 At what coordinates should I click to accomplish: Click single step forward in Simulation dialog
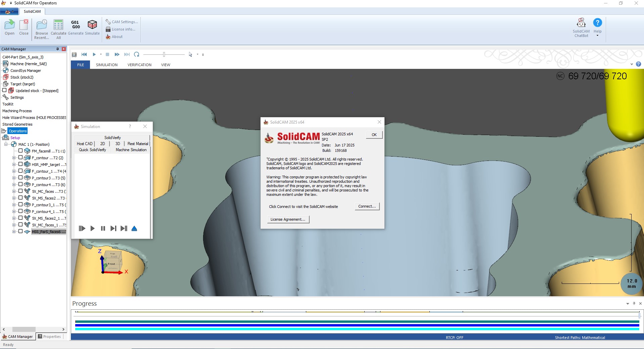click(x=113, y=228)
